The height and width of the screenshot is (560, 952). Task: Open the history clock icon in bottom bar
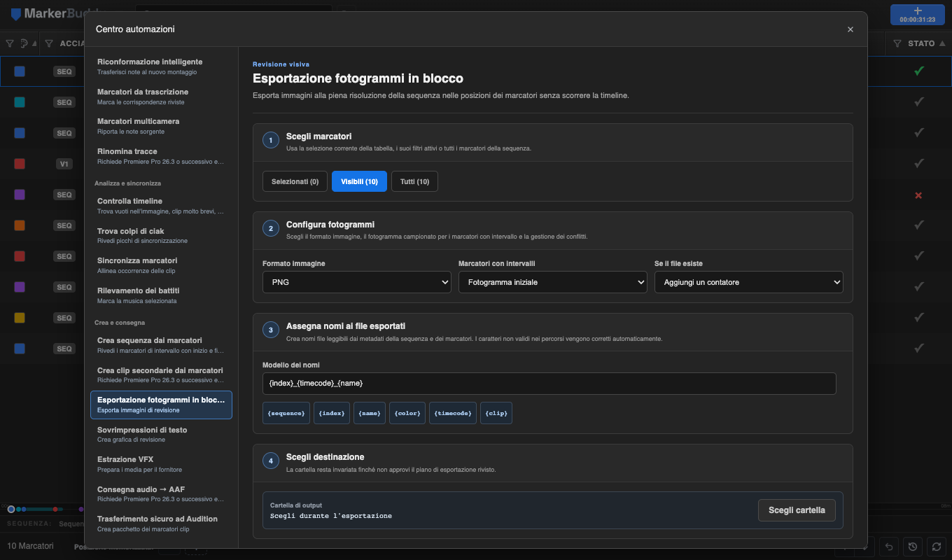(913, 547)
